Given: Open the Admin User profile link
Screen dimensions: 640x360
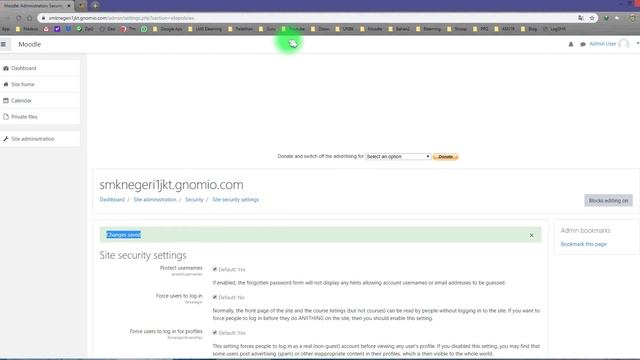Looking at the screenshot, I should click(x=602, y=44).
